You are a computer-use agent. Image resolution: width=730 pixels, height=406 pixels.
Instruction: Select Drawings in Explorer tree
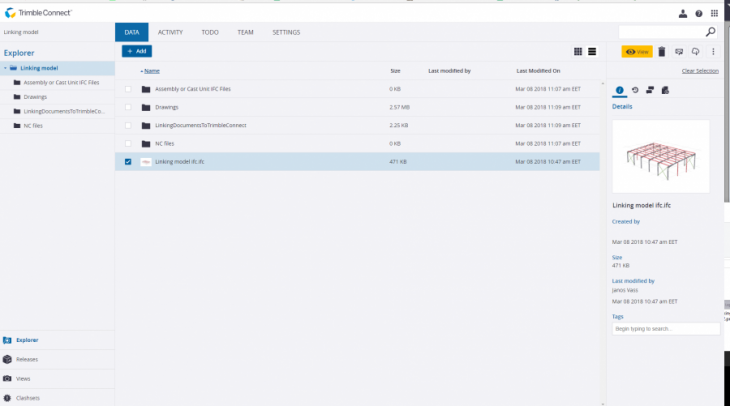click(x=35, y=97)
